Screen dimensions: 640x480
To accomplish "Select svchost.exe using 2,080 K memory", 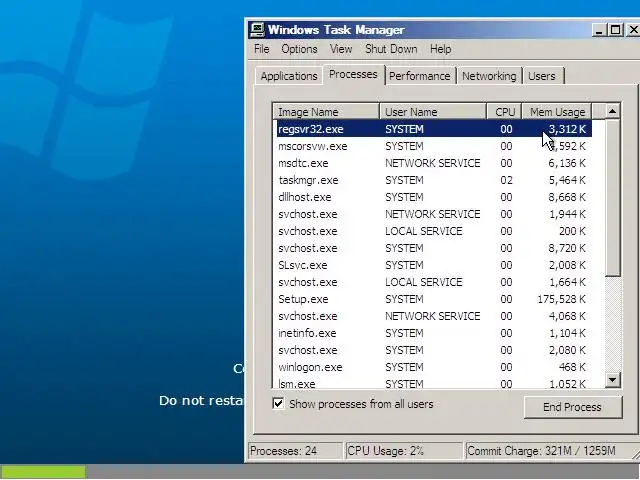I will [x=434, y=350].
